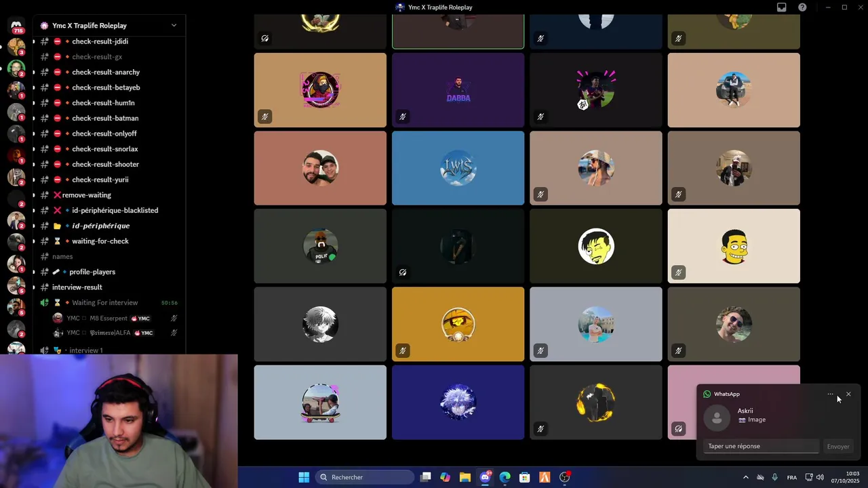Select the white-haired anime avatar tile
This screenshot has height=488, width=868.
[x=320, y=324]
